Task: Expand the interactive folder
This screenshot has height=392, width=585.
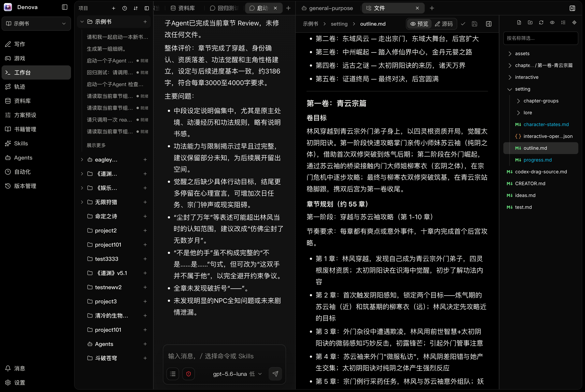Action: point(510,77)
